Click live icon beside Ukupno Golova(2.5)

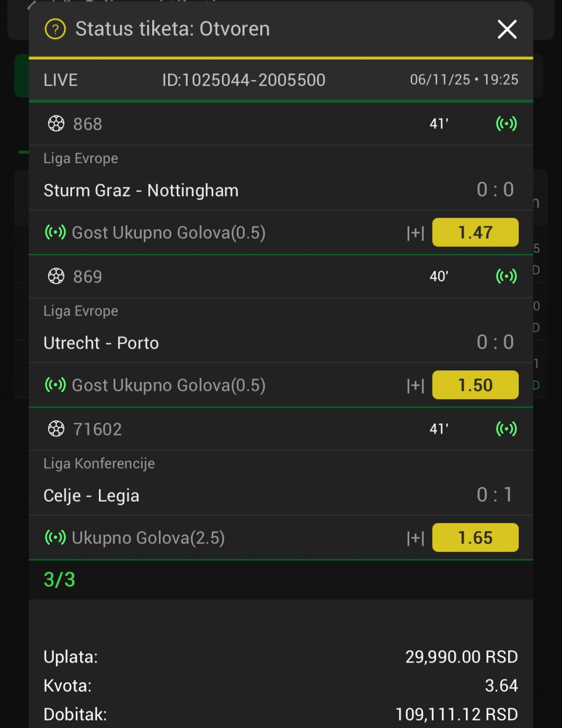pyautogui.click(x=56, y=537)
